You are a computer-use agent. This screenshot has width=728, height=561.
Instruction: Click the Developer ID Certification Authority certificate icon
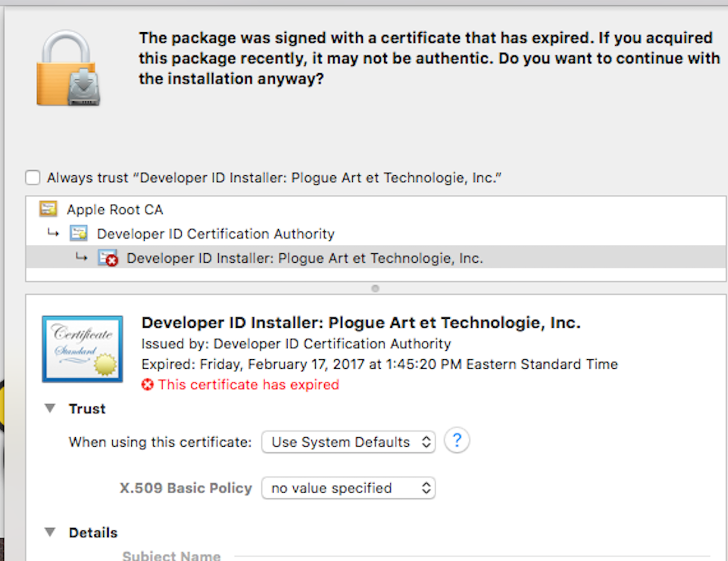pyautogui.click(x=79, y=234)
